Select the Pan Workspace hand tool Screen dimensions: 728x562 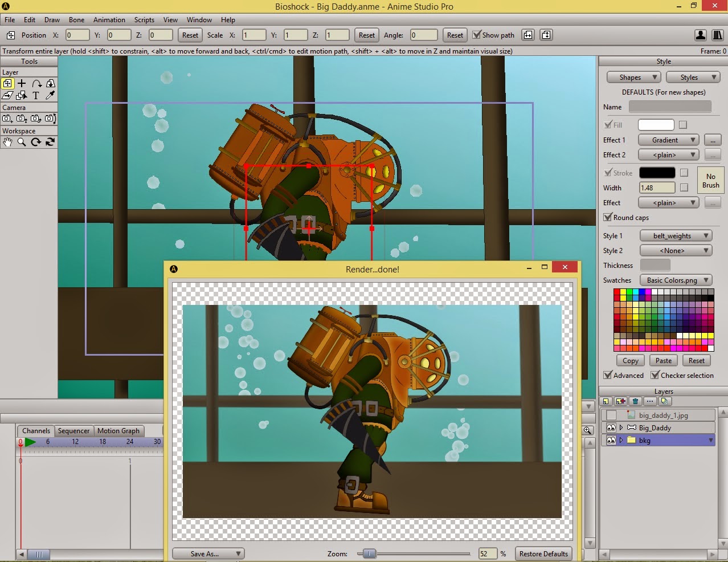[x=7, y=142]
